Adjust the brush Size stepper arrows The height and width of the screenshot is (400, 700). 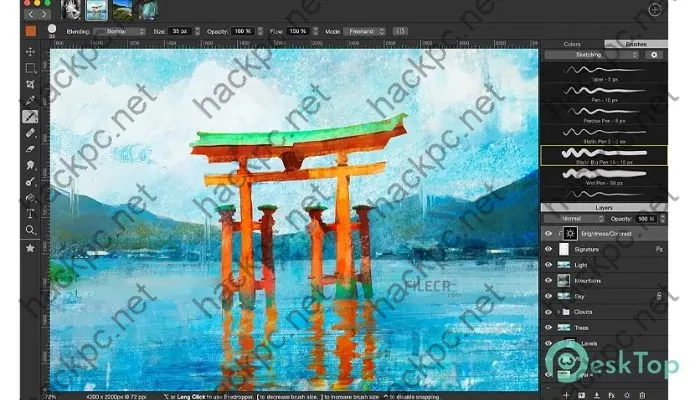coord(197,31)
